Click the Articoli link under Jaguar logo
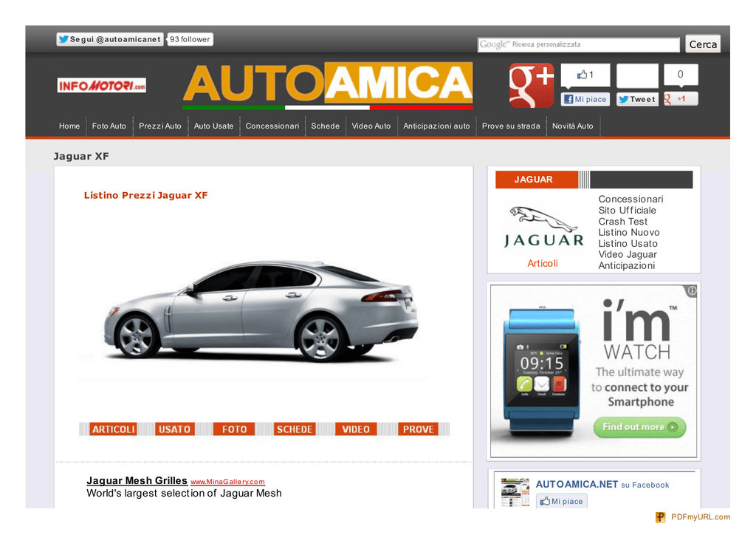The height and width of the screenshot is (535, 756). (543, 263)
